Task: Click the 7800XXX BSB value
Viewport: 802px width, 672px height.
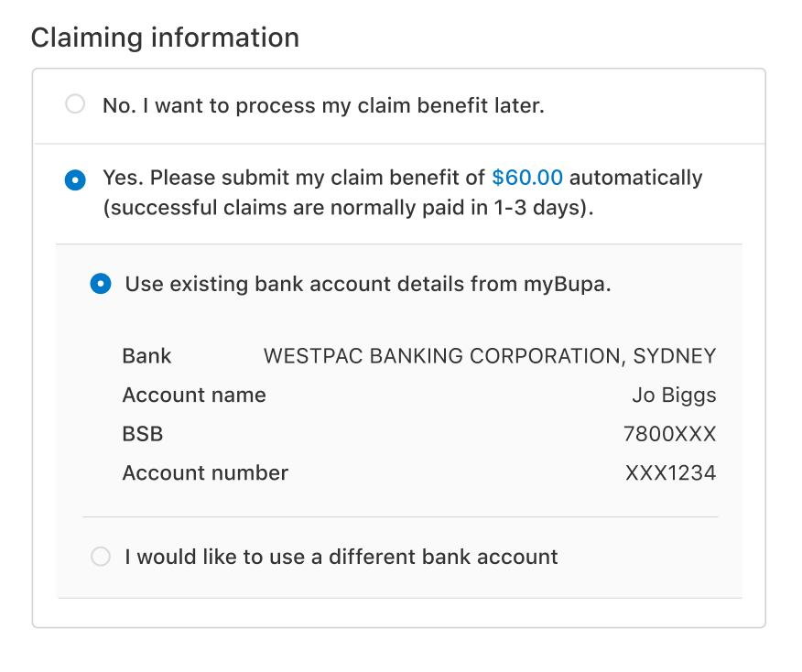Action: (669, 434)
